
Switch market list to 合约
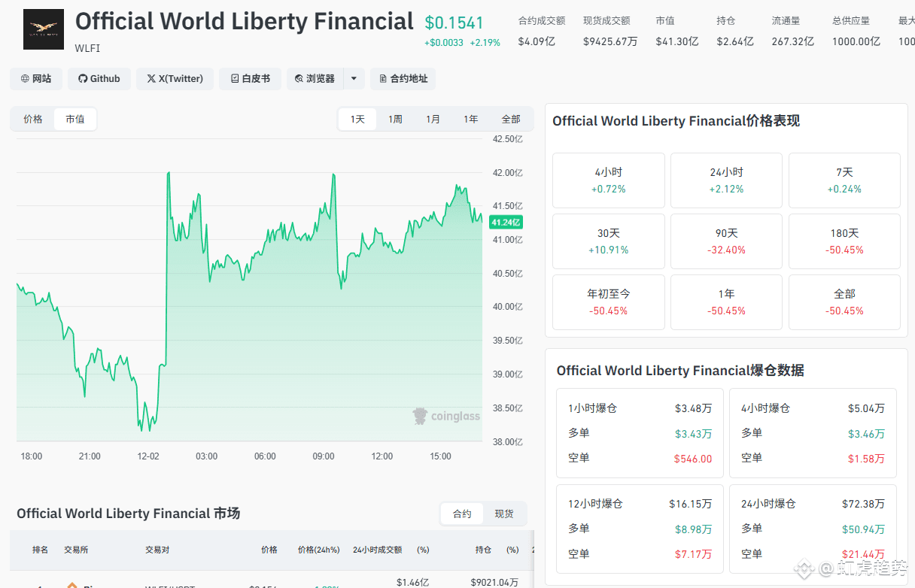click(462, 514)
